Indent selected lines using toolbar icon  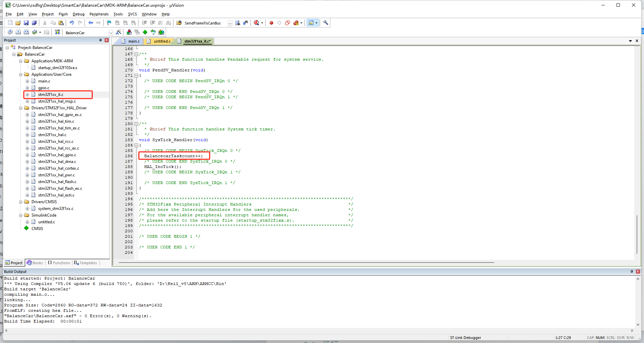click(145, 23)
